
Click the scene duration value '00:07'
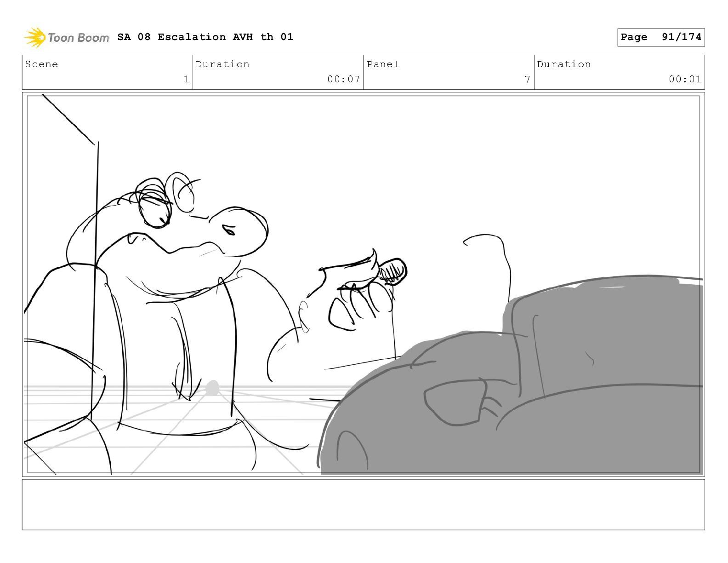(343, 79)
